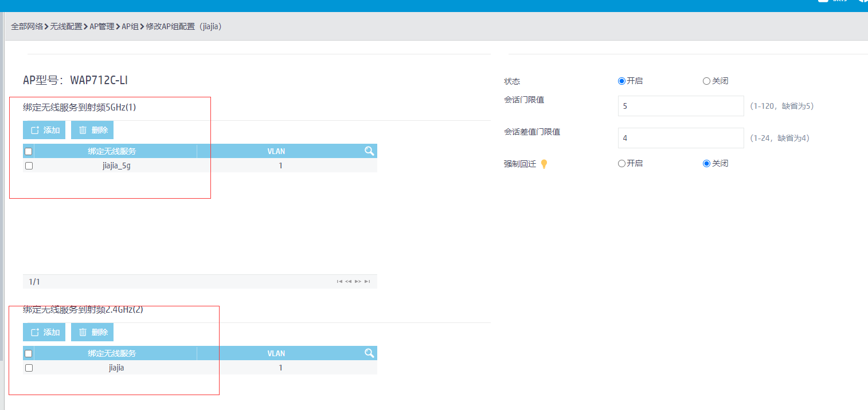Click the VLAN value 1 in the jiajia_5g row

(x=280, y=165)
